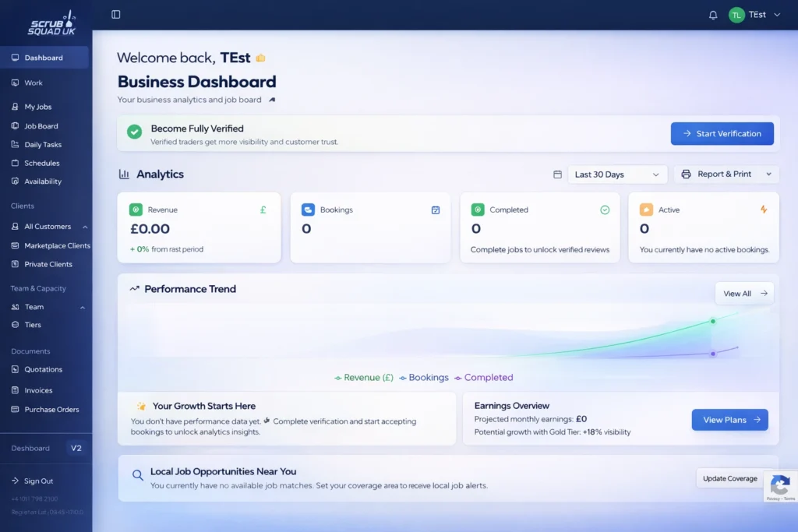798x532 pixels.
Task: Expand the TEst account menu chevron
Action: [x=777, y=15]
